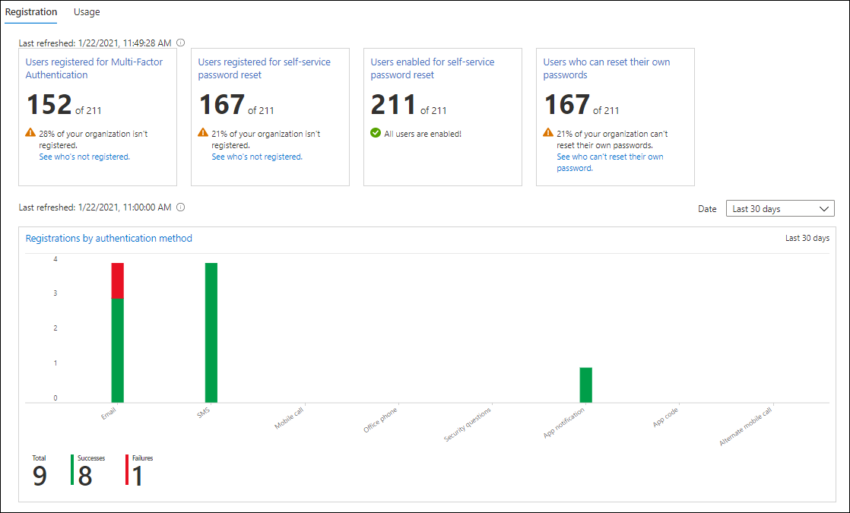Switch to the Usage tab
This screenshot has height=513, width=850.
click(87, 12)
